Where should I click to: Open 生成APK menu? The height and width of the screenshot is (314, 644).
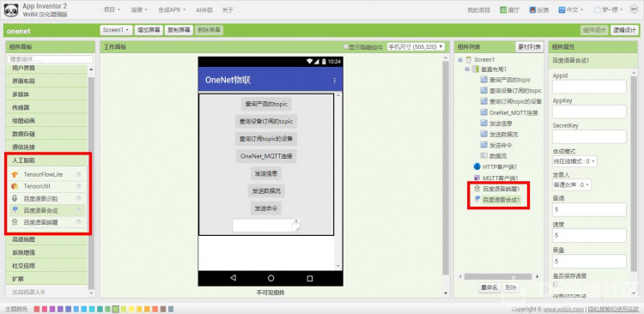click(x=172, y=9)
